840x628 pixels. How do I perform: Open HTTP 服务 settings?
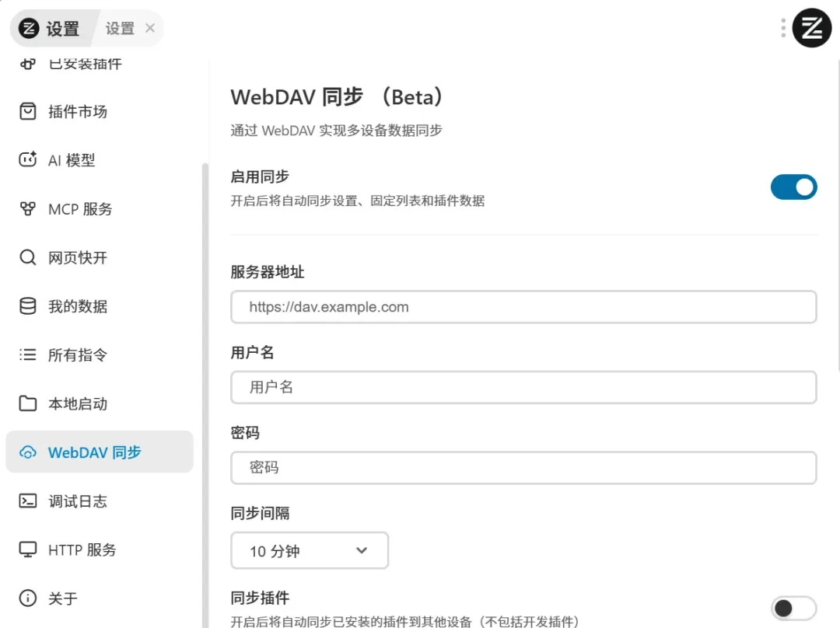coord(100,549)
